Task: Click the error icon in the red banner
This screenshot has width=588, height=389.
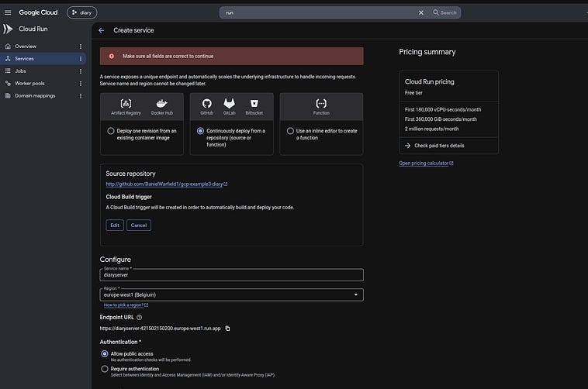Action: pos(112,57)
